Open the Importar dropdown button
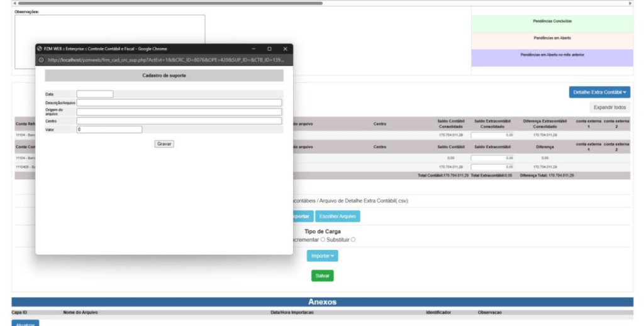644x326 pixels. pyautogui.click(x=322, y=256)
